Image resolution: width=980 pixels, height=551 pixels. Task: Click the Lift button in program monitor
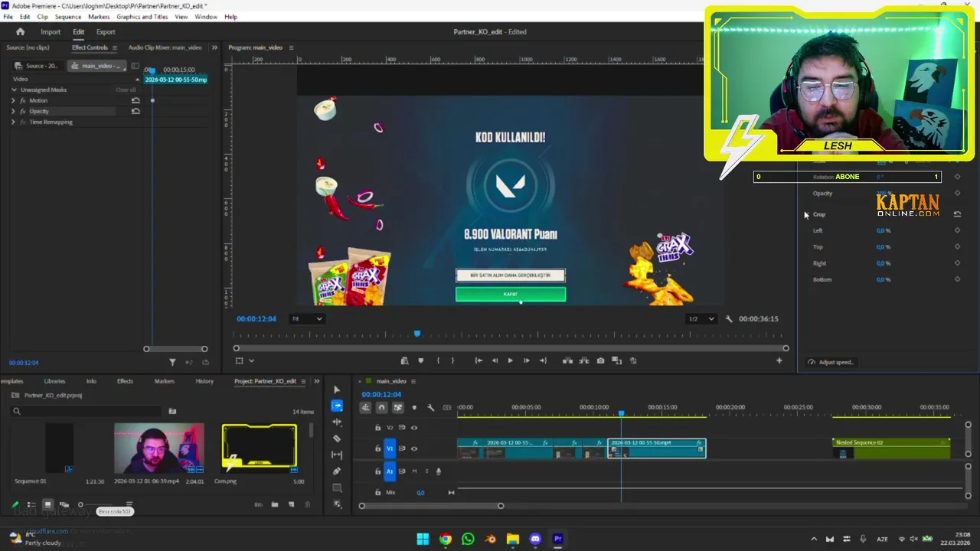coord(567,360)
